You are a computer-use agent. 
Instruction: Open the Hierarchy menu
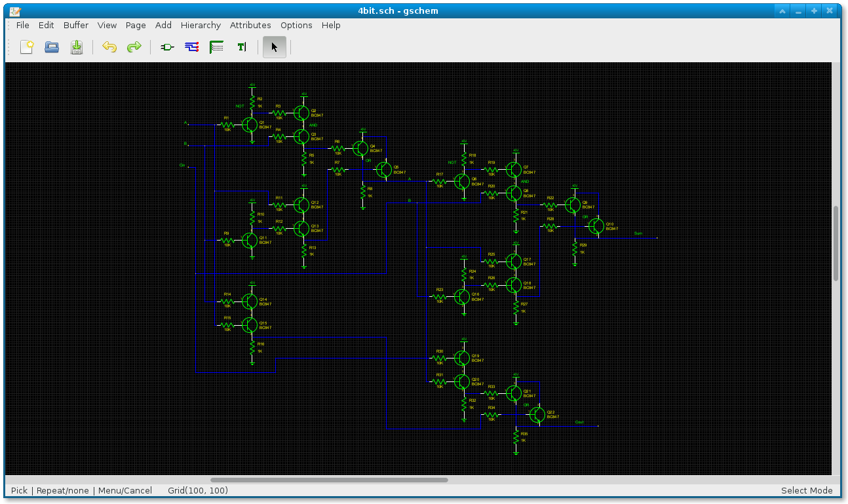pyautogui.click(x=201, y=25)
